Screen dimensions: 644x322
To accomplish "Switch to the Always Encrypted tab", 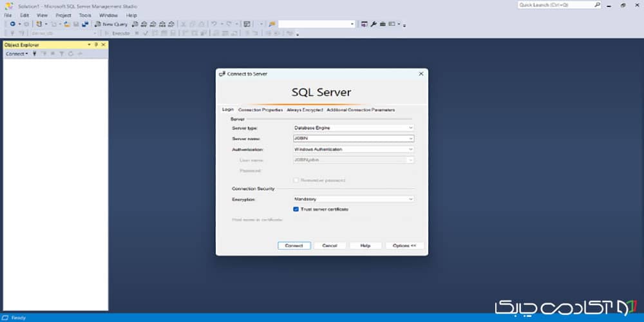I will tap(305, 110).
